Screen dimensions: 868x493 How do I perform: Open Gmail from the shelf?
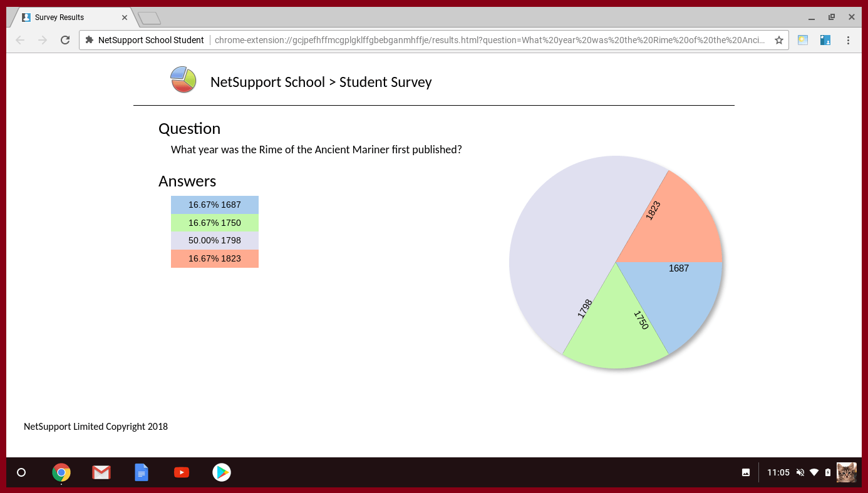pyautogui.click(x=101, y=472)
